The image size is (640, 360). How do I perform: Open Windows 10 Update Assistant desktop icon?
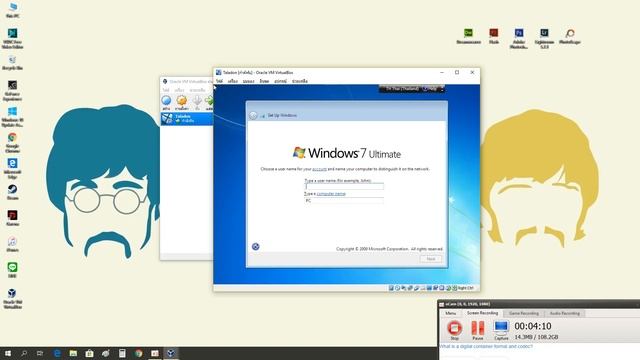(12, 117)
